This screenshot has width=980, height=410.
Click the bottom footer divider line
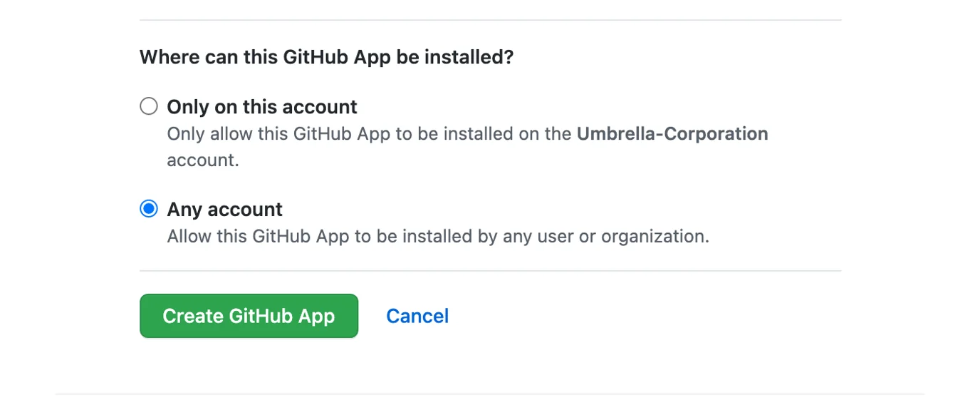pos(490,394)
